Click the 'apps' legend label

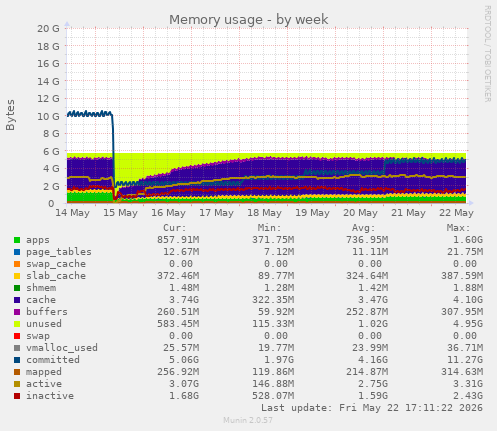pyautogui.click(x=38, y=240)
